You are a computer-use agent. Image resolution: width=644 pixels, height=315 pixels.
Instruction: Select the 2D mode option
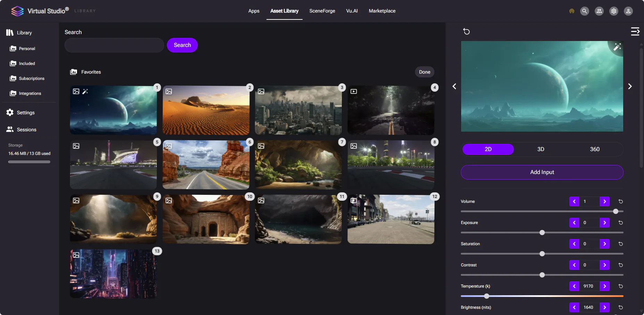click(488, 149)
